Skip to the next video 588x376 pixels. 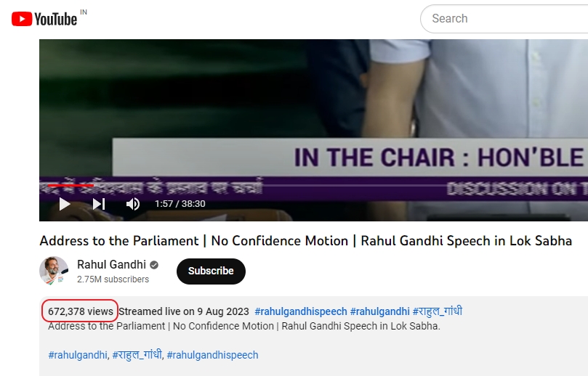pos(99,204)
